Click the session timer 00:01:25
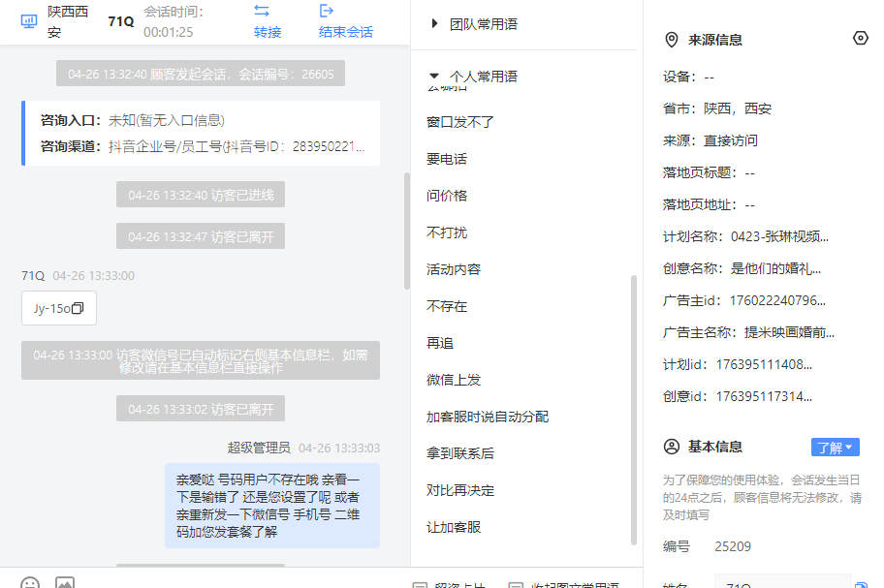884x588 pixels. [168, 32]
